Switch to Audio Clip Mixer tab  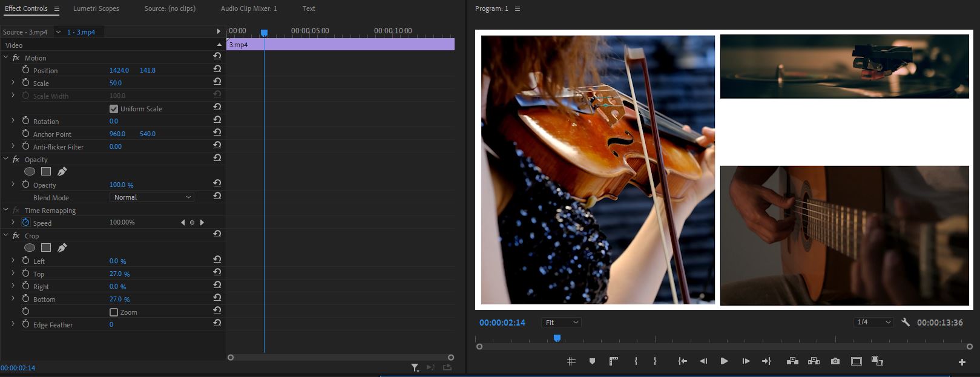click(249, 8)
